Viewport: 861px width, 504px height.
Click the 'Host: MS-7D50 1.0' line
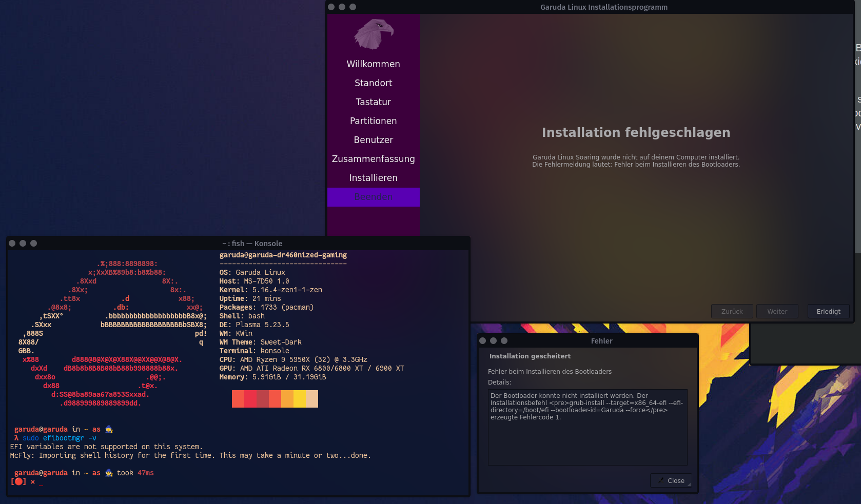(255, 281)
